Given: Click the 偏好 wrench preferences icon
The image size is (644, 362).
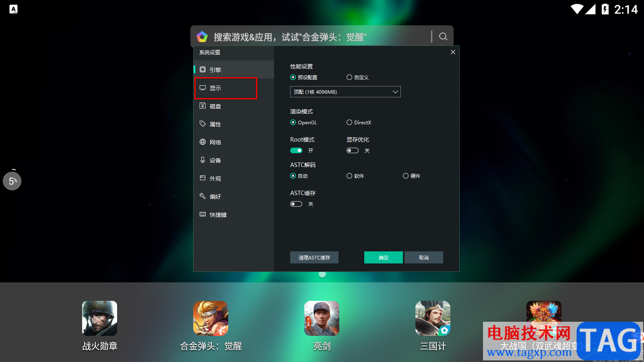Looking at the screenshot, I should pyautogui.click(x=202, y=196).
